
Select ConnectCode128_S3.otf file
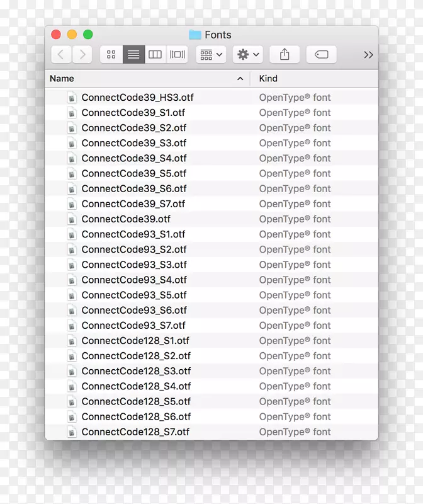211,371
